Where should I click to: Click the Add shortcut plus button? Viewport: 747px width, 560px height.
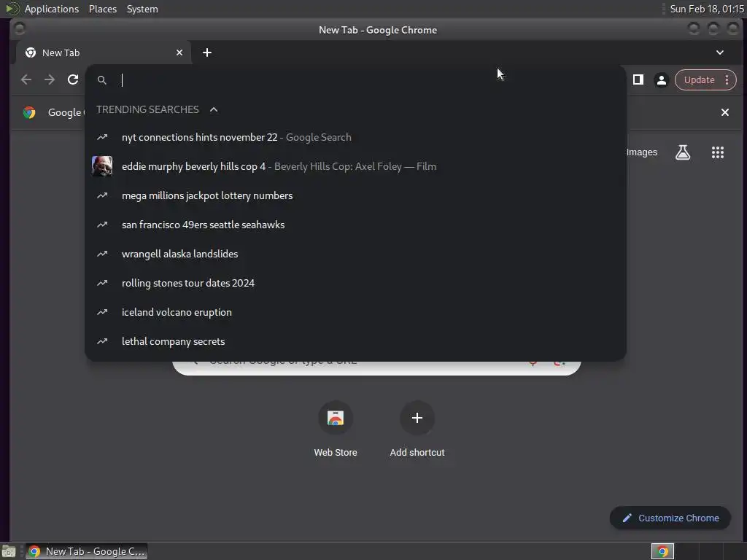pyautogui.click(x=417, y=418)
